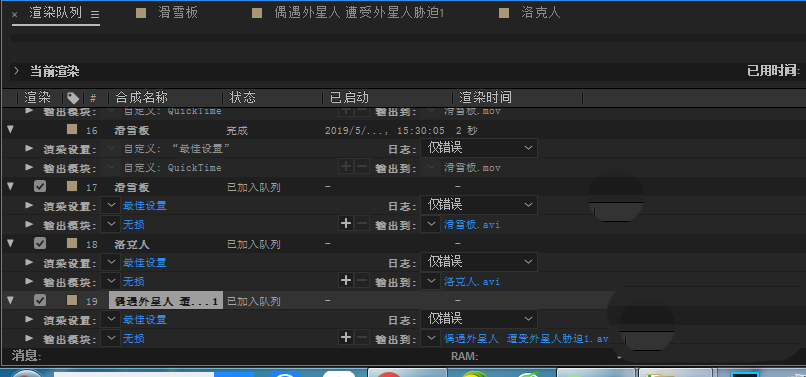Open 无损 output module link for item 19
This screenshot has height=377, width=806.
(x=134, y=338)
